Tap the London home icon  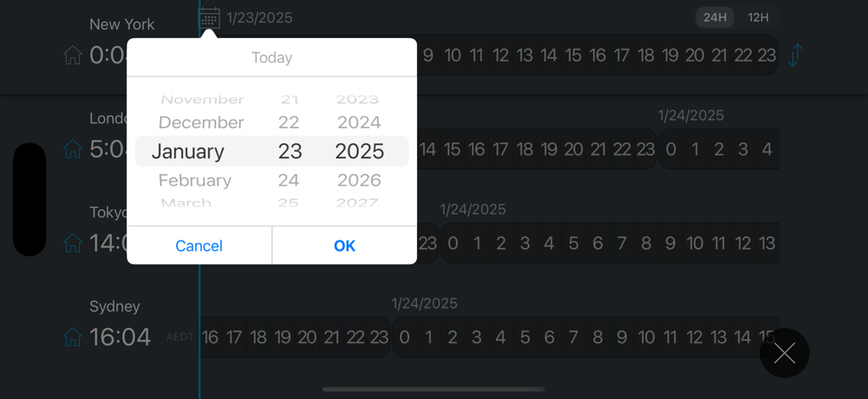point(73,149)
